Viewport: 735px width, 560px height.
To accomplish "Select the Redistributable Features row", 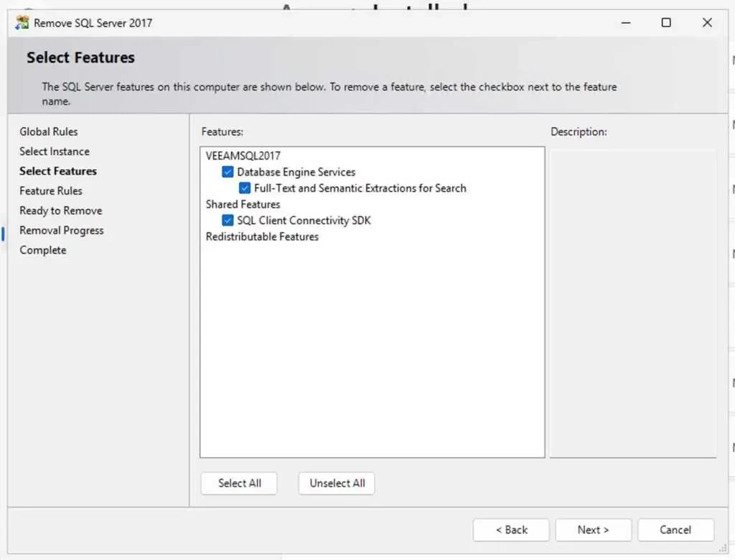I will (262, 237).
